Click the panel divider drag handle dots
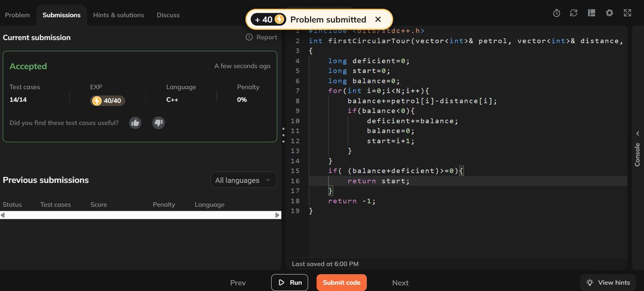Viewport: 644px width, 291px height. tap(283, 135)
